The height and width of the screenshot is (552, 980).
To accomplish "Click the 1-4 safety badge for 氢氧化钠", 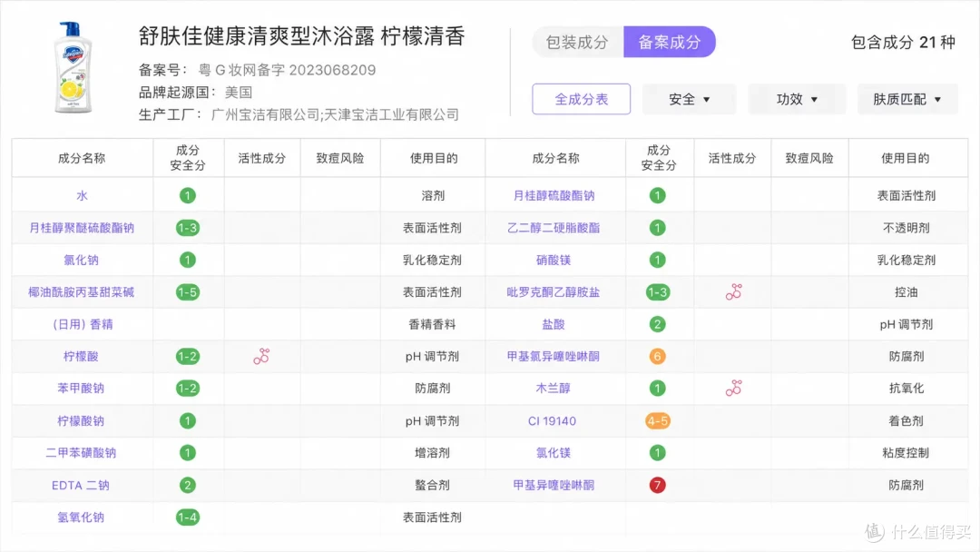I will click(188, 517).
